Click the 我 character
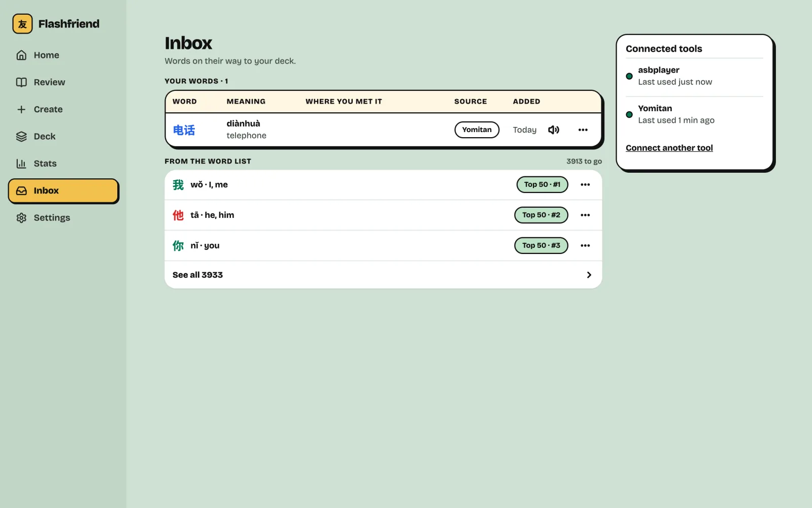Screen dimensions: 812x508 (x=178, y=185)
